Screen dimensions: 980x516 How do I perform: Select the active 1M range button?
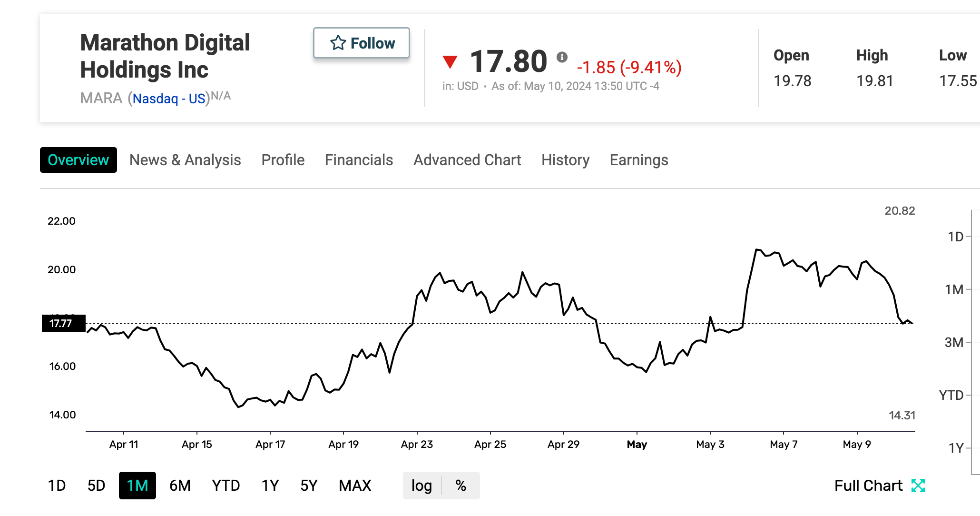137,486
